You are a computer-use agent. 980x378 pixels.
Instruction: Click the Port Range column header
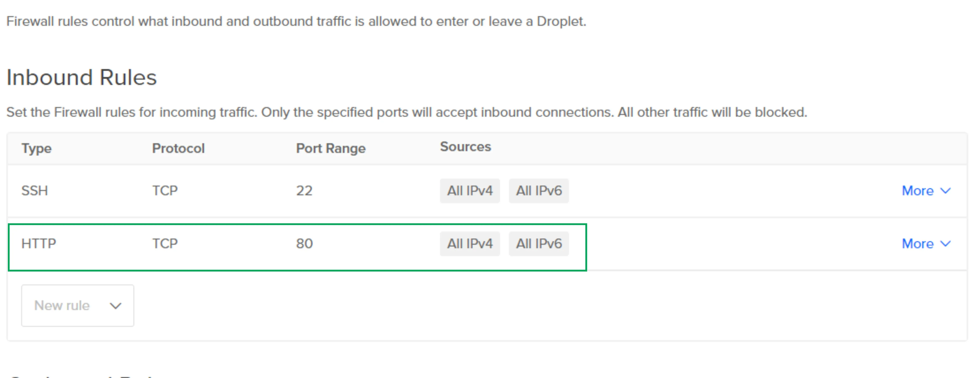pyautogui.click(x=331, y=148)
